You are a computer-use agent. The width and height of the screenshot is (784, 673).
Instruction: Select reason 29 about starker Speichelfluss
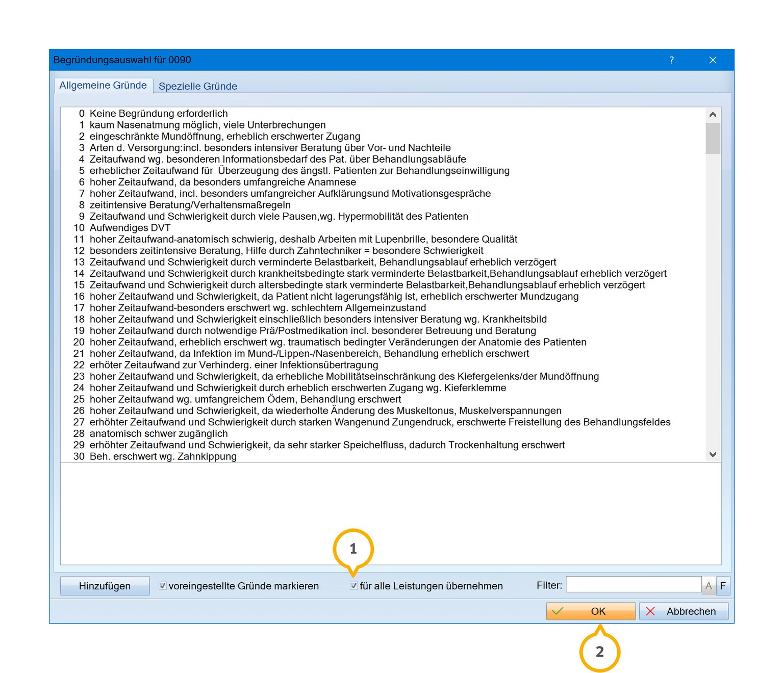pyautogui.click(x=383, y=445)
